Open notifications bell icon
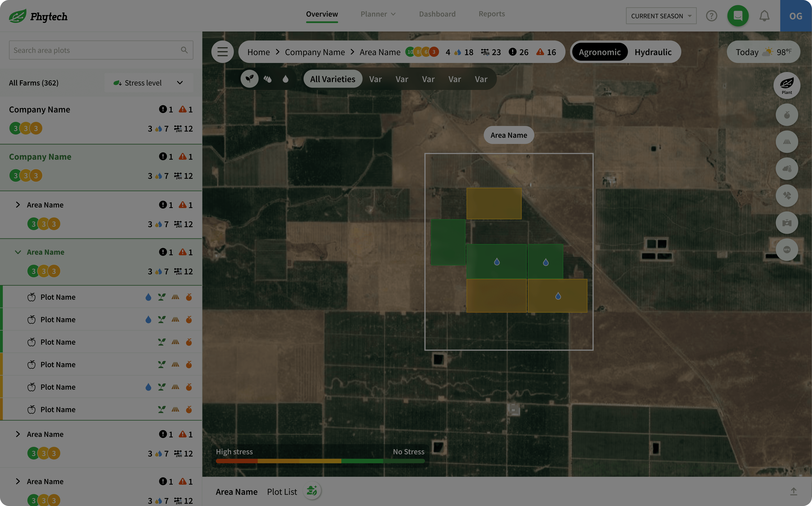 click(x=764, y=16)
